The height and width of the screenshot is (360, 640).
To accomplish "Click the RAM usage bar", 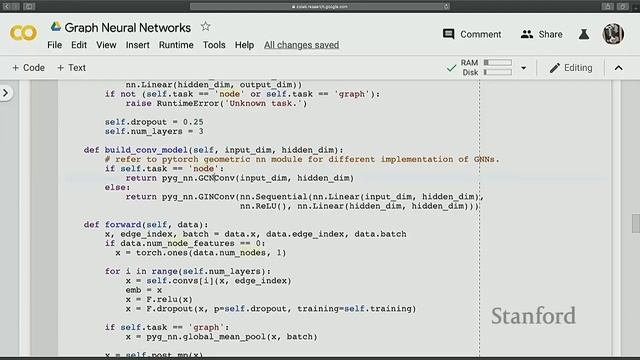I will point(498,62).
